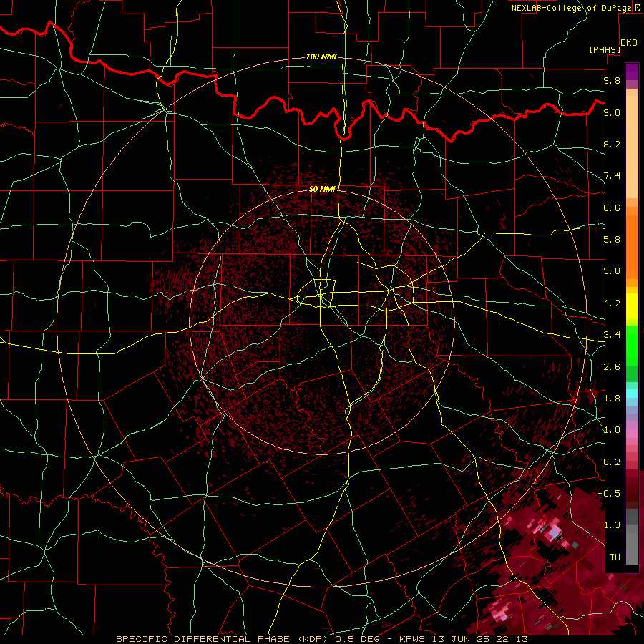This screenshot has height=644, width=644.
Task: Pick the bright orange segment of color bar
Action: click(x=632, y=248)
